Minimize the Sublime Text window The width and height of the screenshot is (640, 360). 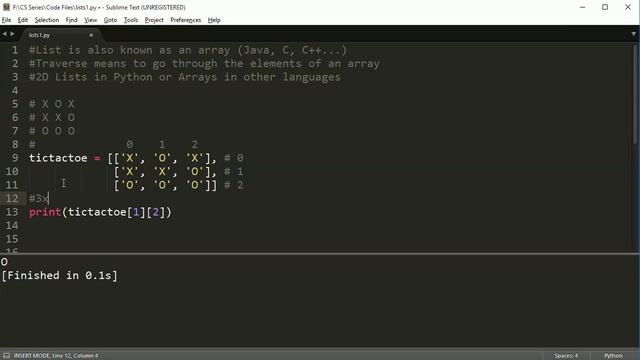pos(582,7)
